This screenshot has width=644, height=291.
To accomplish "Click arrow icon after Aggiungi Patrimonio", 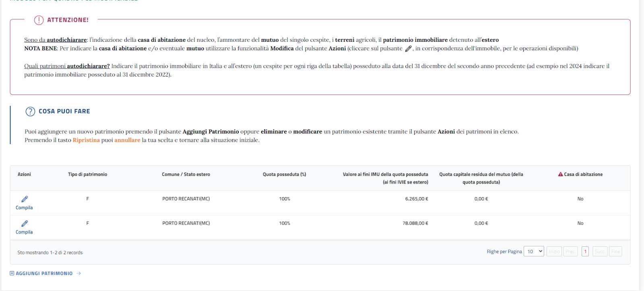I will [x=78, y=273].
